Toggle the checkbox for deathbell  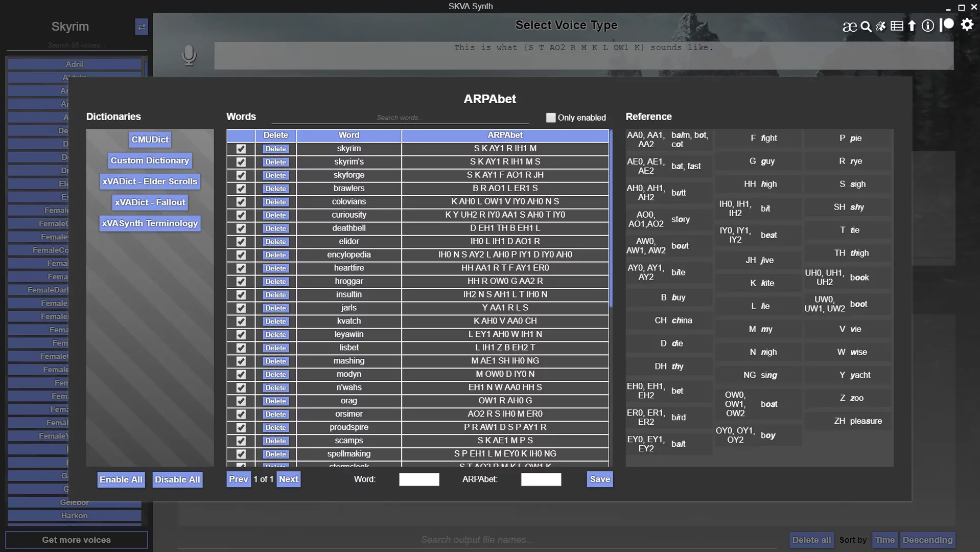point(241,228)
